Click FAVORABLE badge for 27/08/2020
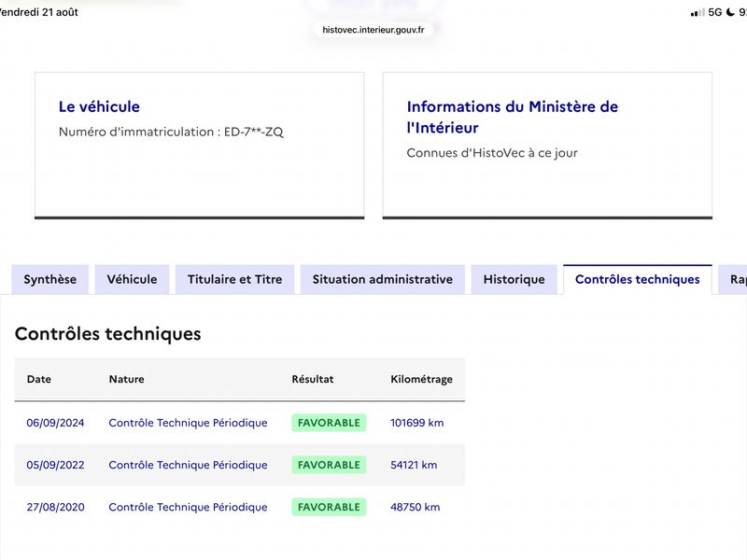The image size is (747, 560). [x=329, y=507]
